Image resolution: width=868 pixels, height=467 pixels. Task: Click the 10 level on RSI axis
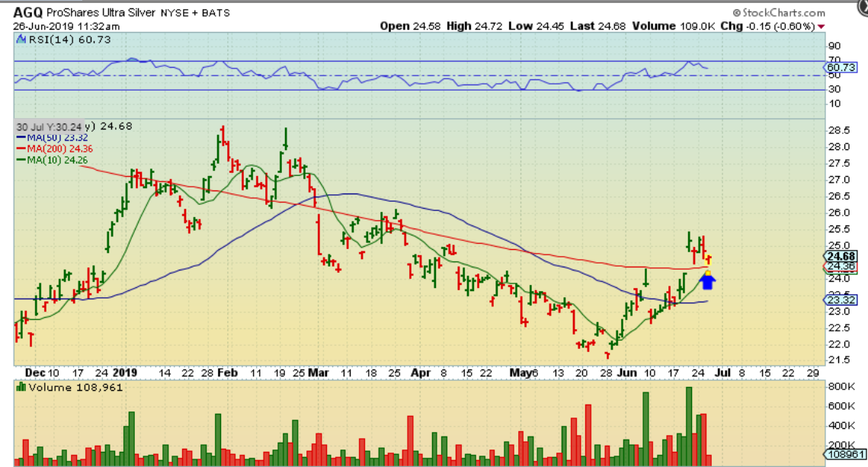834,104
